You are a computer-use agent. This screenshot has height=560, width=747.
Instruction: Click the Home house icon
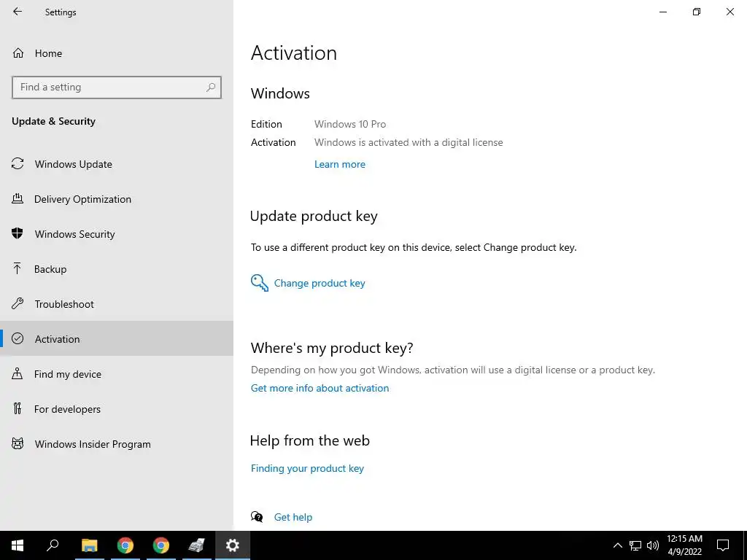[x=18, y=52]
